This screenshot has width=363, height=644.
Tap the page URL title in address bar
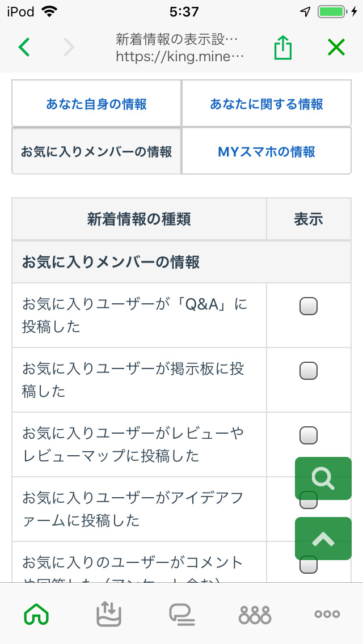(x=180, y=48)
